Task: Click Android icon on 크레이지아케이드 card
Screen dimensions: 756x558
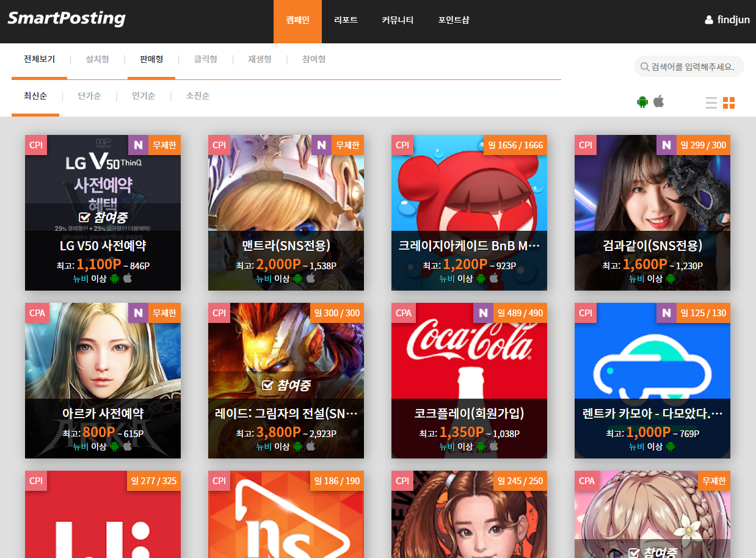Action: click(x=481, y=278)
